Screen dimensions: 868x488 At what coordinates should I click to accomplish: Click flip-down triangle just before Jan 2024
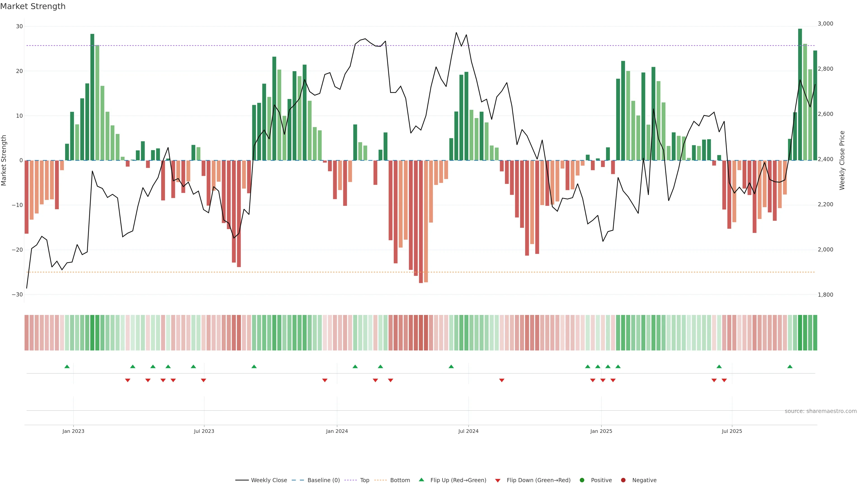pos(325,380)
